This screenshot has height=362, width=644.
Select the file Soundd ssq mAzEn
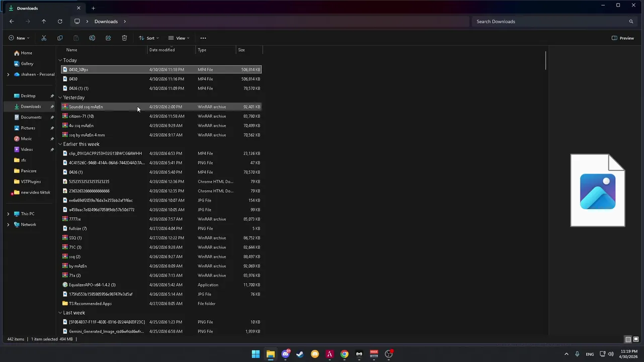[x=161, y=107]
